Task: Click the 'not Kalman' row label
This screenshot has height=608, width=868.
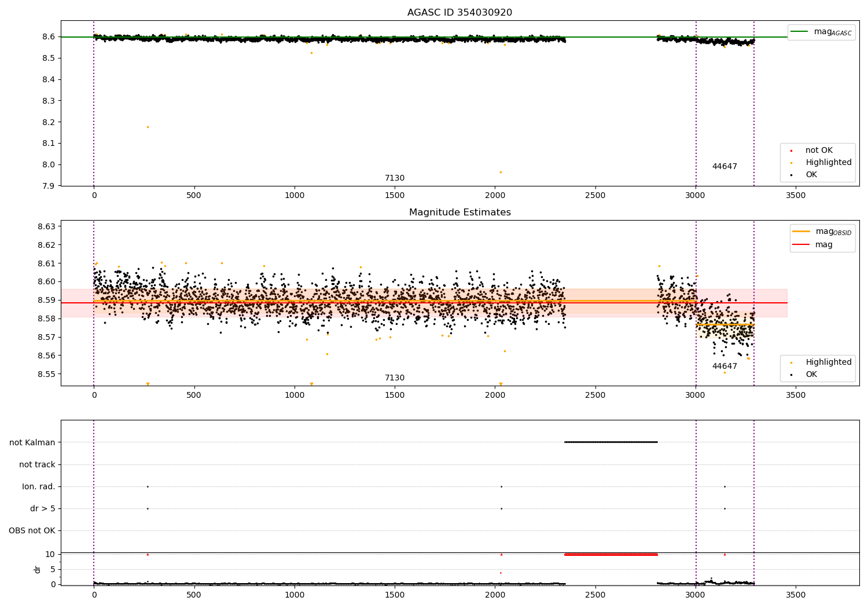Action: (32, 443)
